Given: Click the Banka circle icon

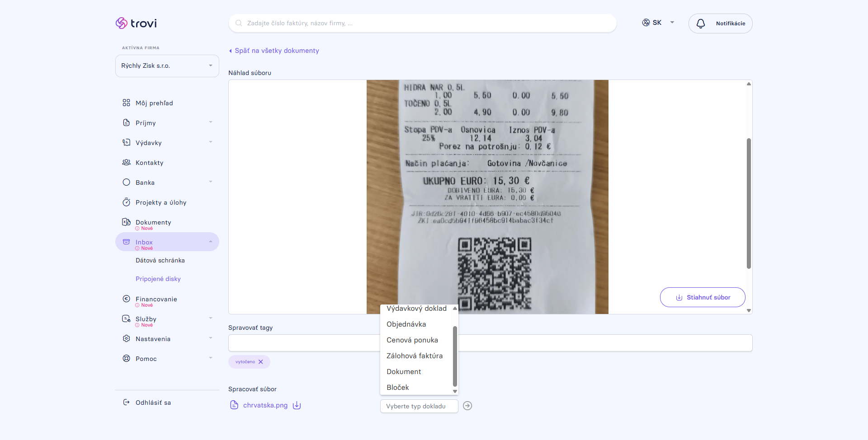Looking at the screenshot, I should pyautogui.click(x=126, y=183).
